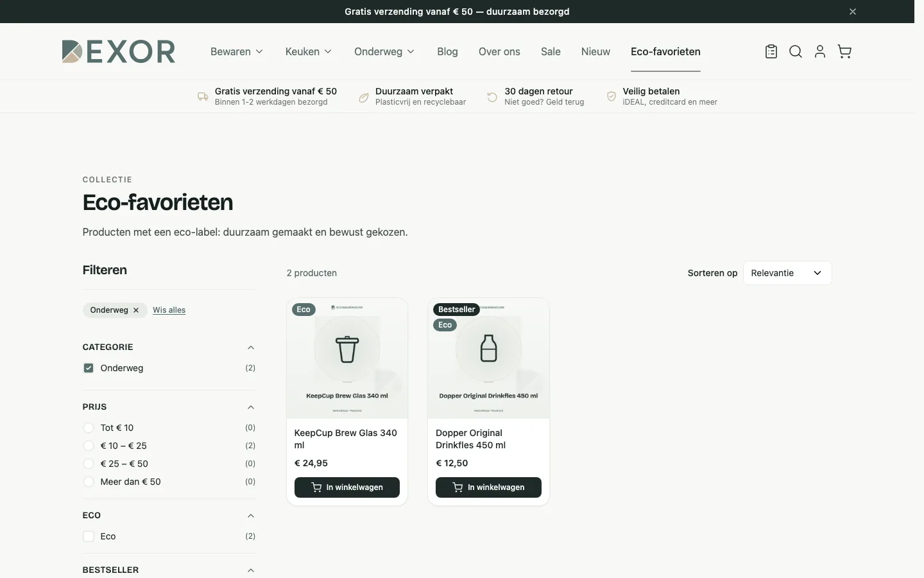Viewport: 924px width, 578px height.
Task: Uncheck the Onderweg category checkbox
Action: (89, 368)
